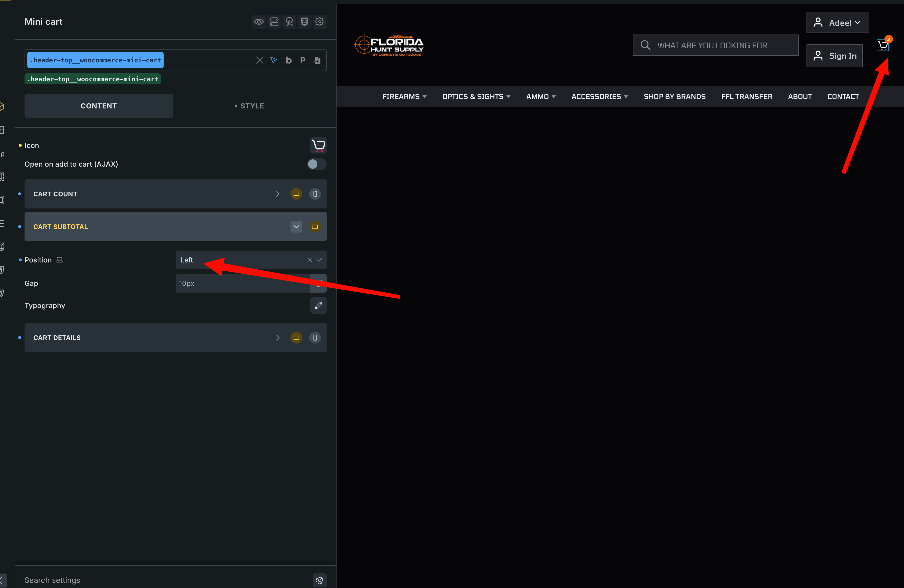Click the shopping cart icon in header
The image size is (904, 588).
tap(882, 46)
